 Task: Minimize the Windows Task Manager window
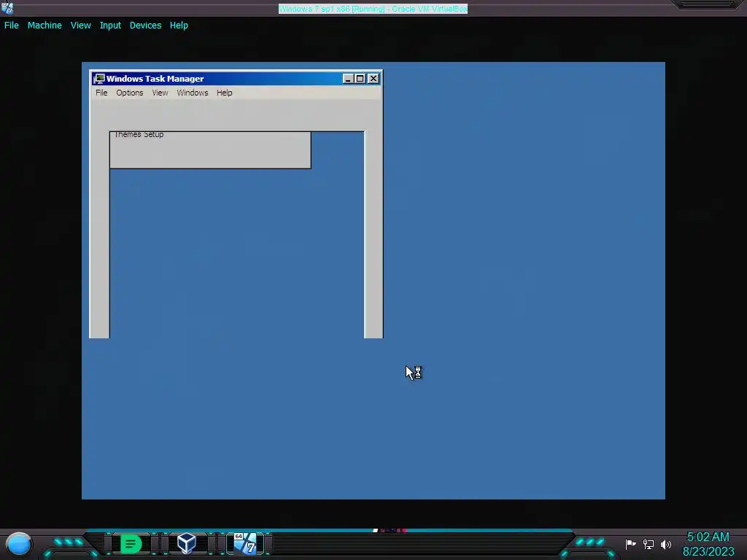348,79
